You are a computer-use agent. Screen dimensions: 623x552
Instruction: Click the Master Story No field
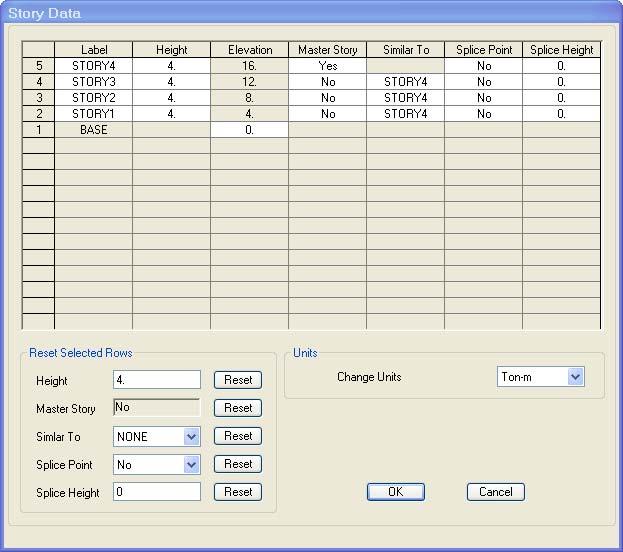click(x=157, y=407)
